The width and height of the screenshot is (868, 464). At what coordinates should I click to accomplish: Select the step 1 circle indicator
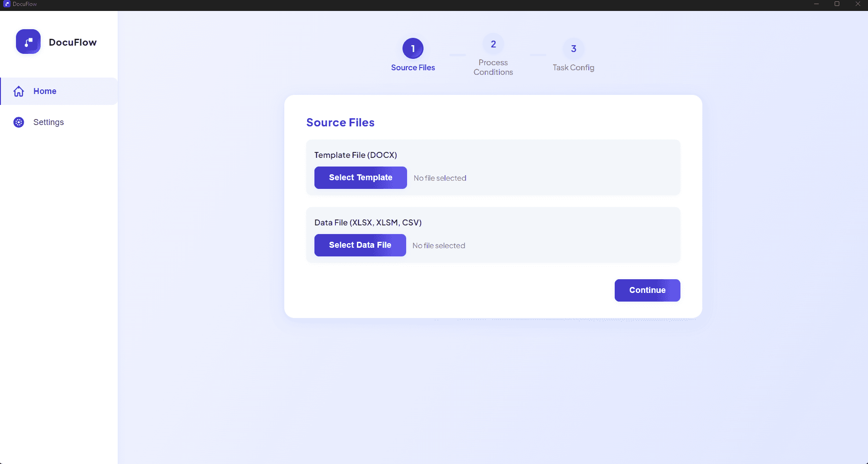(413, 48)
